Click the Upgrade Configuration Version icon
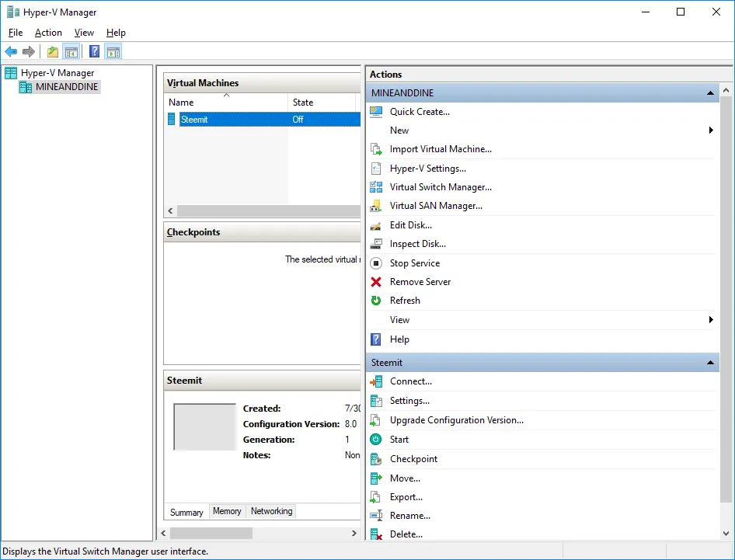 click(x=375, y=420)
